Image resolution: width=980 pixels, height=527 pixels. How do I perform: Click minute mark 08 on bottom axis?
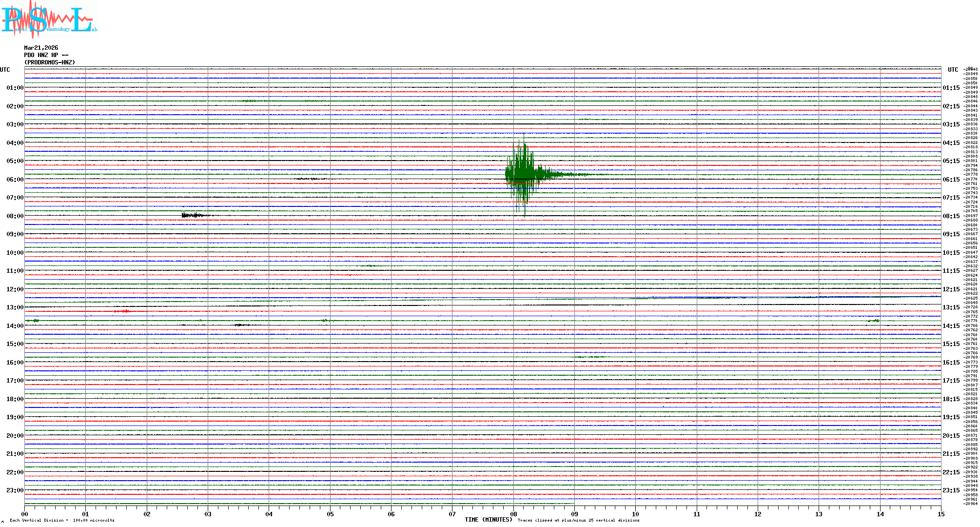pos(513,514)
